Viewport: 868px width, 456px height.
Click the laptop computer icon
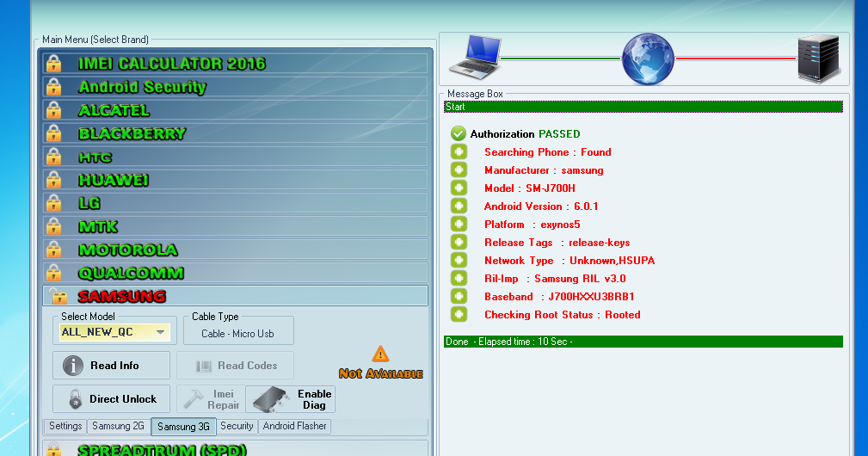coord(475,58)
